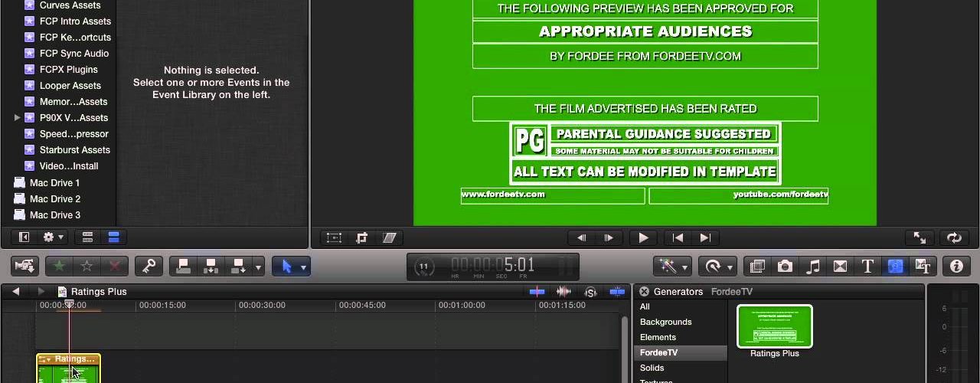Toggle the Generators browser button

[x=895, y=266]
